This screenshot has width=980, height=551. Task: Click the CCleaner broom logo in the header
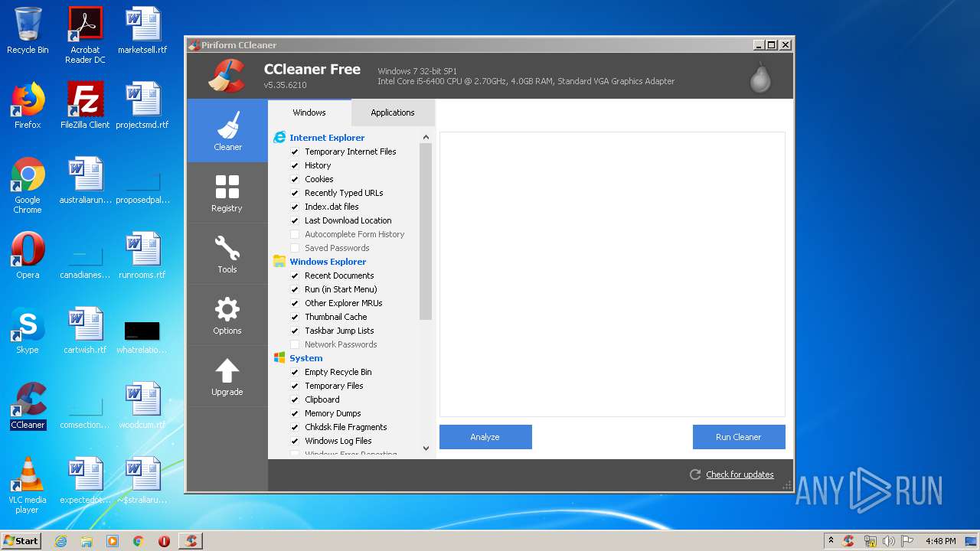click(227, 76)
